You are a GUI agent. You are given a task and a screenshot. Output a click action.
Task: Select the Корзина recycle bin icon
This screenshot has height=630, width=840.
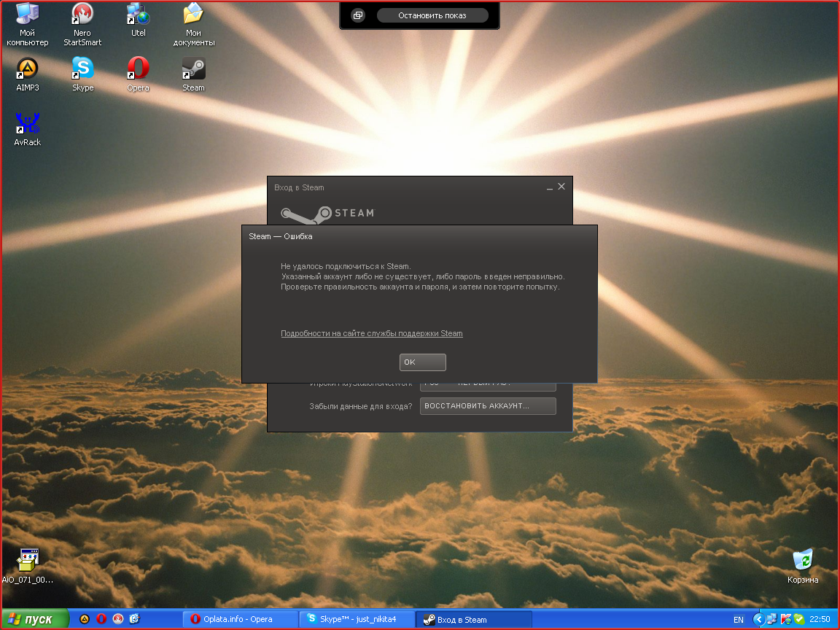[x=803, y=567]
